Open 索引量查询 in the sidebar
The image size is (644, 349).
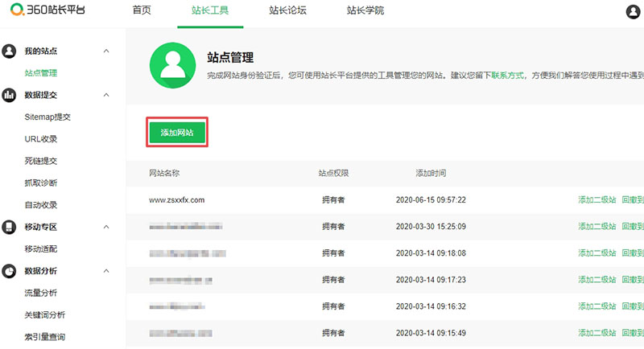[x=45, y=337]
